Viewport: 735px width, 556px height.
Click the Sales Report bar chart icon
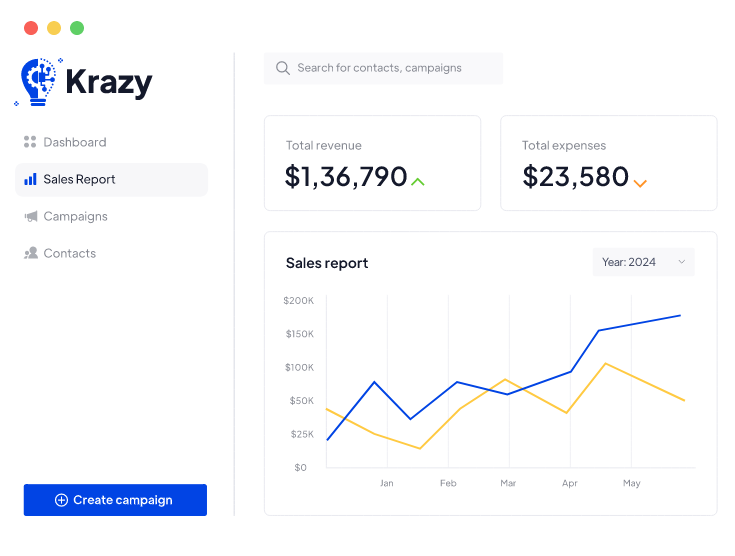point(30,180)
